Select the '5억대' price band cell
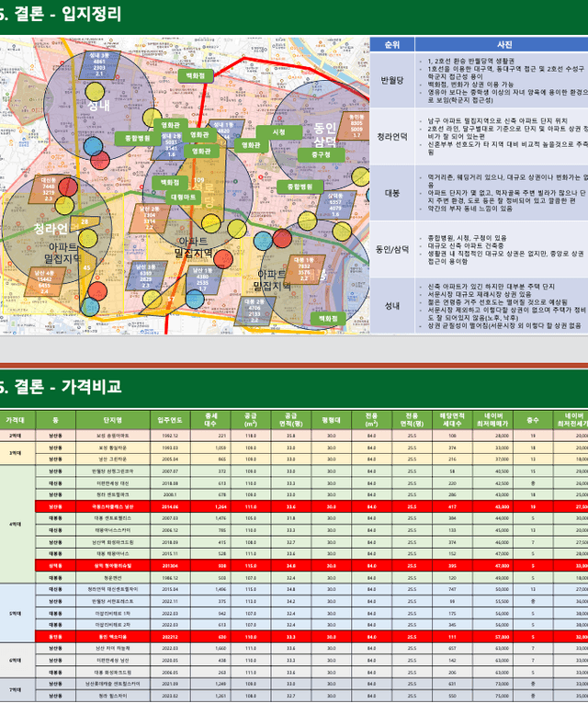 [x=16, y=613]
